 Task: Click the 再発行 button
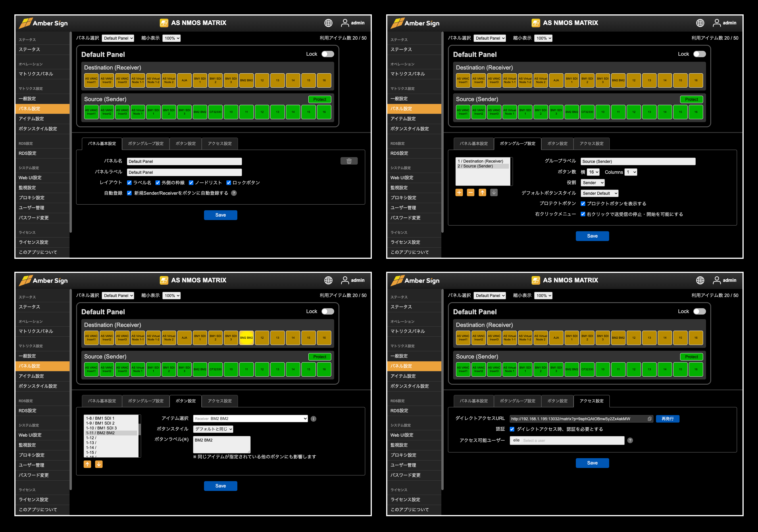667,419
